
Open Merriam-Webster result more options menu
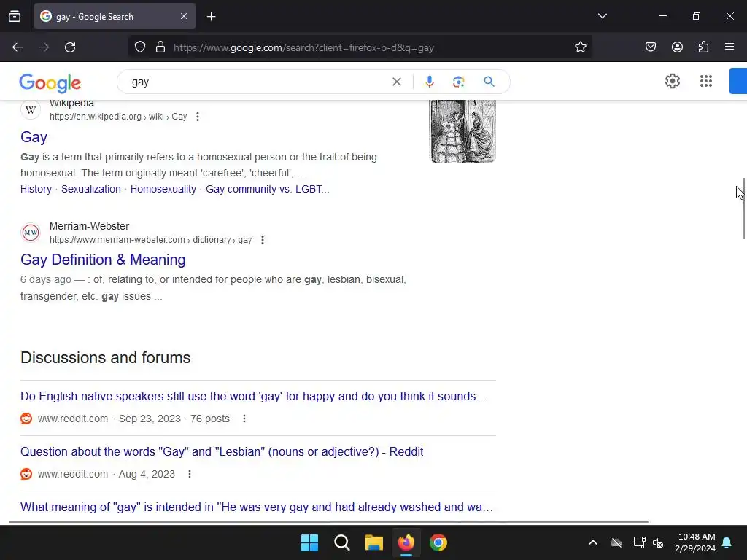pos(263,240)
